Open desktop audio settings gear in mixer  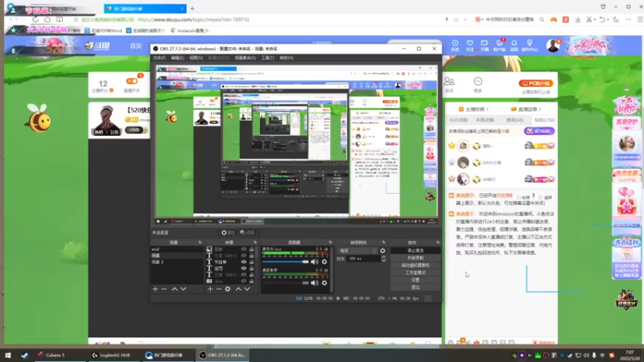[x=324, y=283]
